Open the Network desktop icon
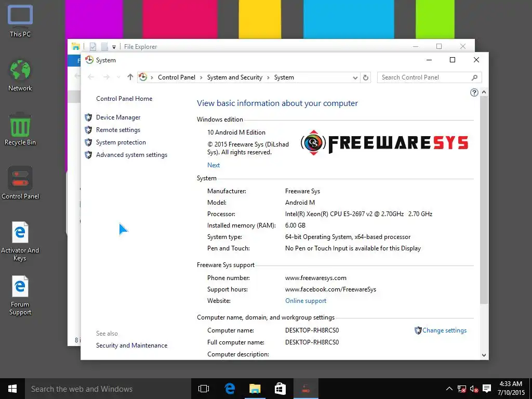The width and height of the screenshot is (532, 399). (x=20, y=75)
